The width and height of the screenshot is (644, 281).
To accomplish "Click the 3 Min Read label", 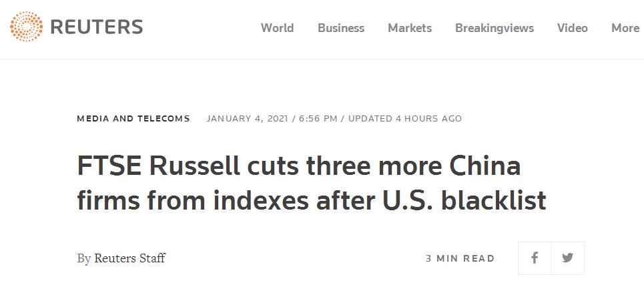I will pyautogui.click(x=460, y=258).
